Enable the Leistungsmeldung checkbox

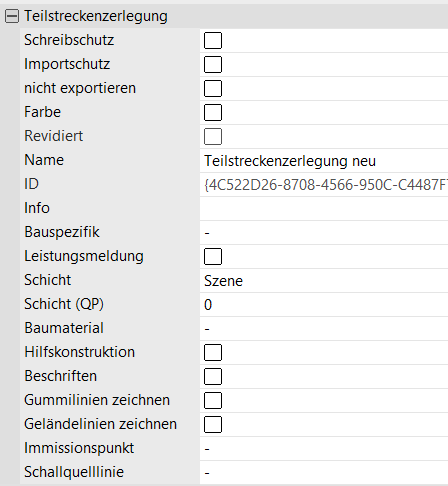(213, 256)
